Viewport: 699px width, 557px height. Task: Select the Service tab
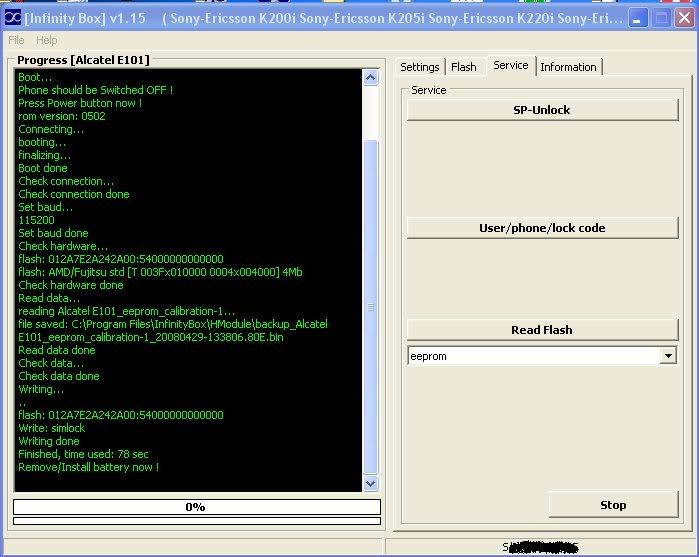click(x=510, y=65)
